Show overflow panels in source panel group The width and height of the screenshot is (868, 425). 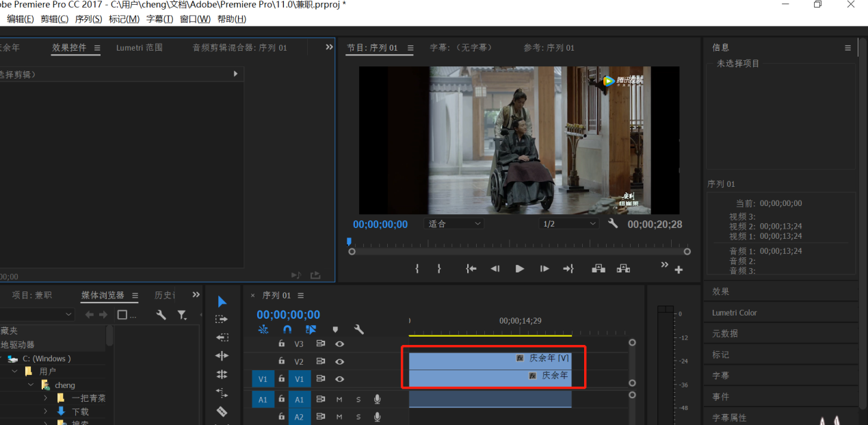(x=329, y=47)
